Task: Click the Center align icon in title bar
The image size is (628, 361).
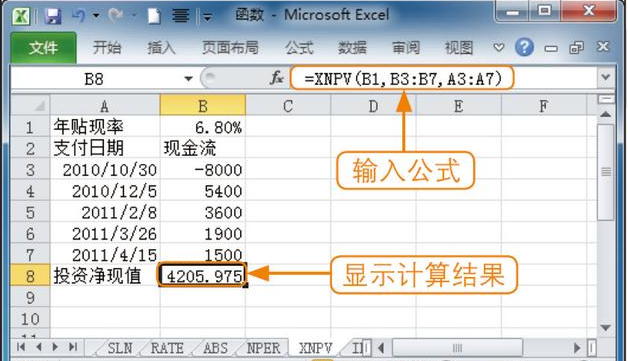Action: tap(181, 16)
